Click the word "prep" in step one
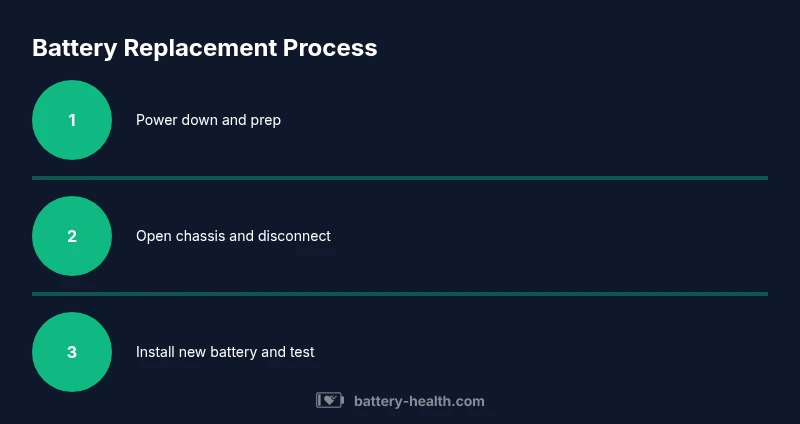The width and height of the screenshot is (800, 424). 265,120
